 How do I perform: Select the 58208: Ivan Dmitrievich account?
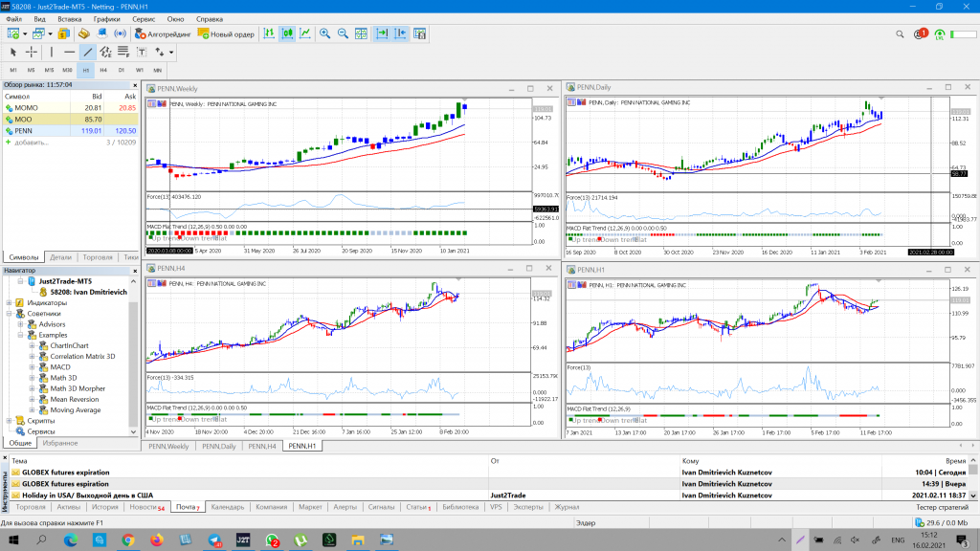[x=88, y=292]
